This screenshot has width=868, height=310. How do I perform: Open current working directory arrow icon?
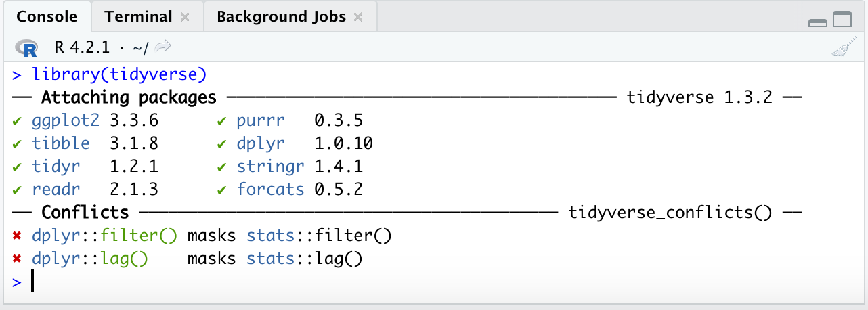pos(162,47)
